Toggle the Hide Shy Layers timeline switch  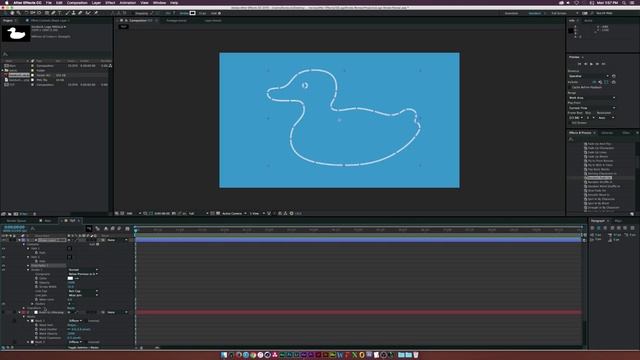point(106,229)
